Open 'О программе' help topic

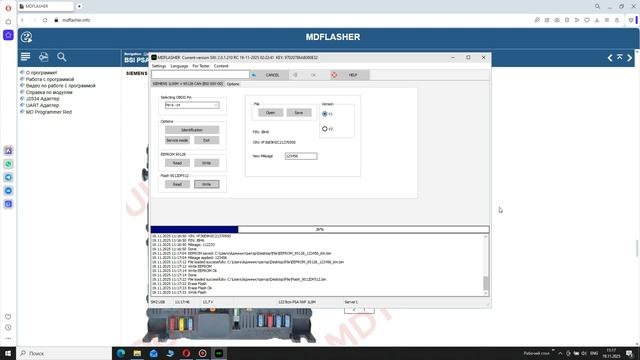click(x=42, y=73)
